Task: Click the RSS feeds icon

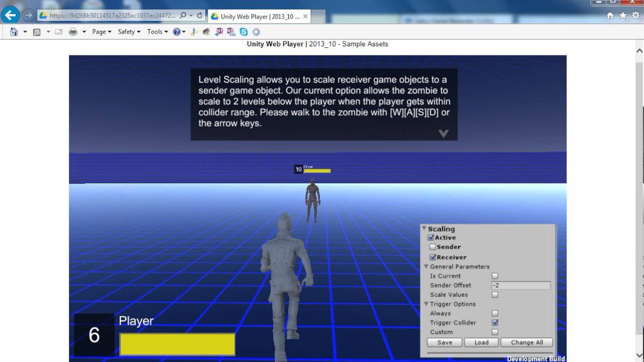Action: click(37, 31)
